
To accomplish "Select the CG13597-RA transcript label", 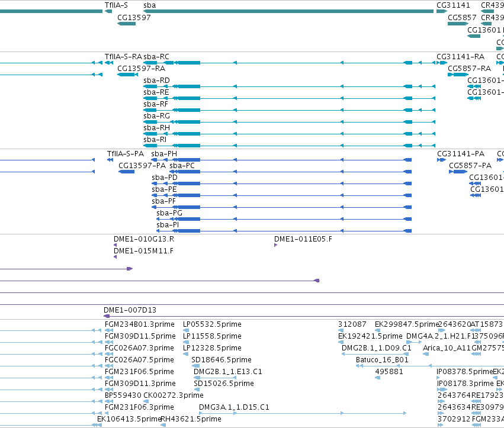I will [x=141, y=69].
